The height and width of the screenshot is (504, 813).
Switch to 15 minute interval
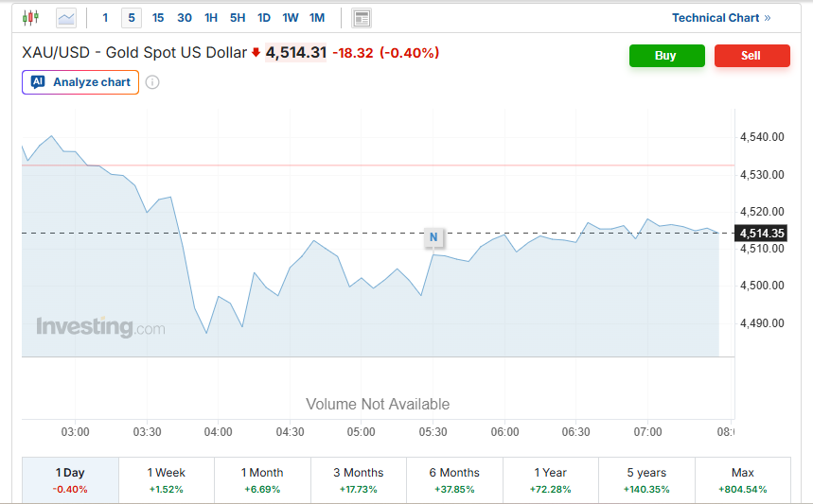point(158,18)
